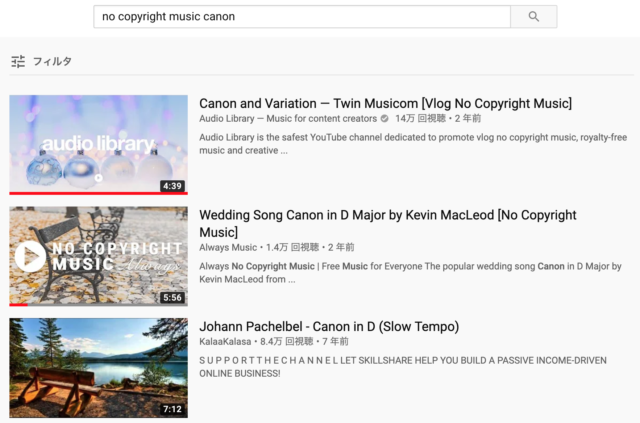Screen dimensions: 640x423
Task: Open the filter sliders icon
Action: 18,62
